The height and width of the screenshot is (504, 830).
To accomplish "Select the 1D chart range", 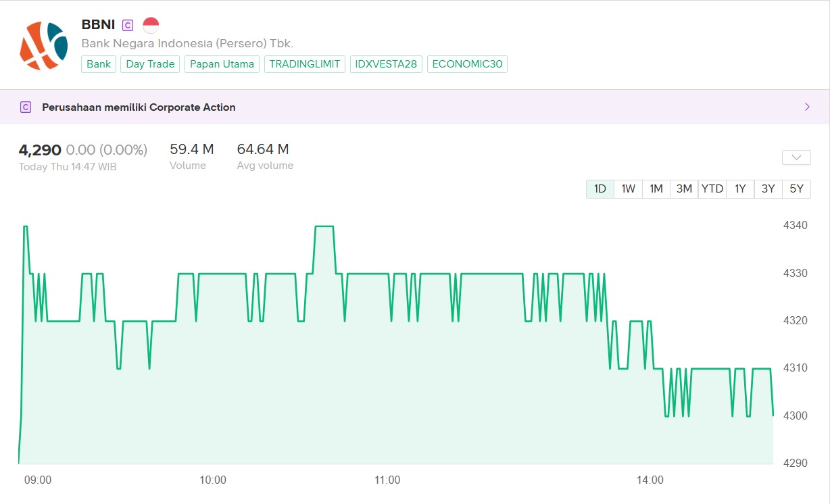I will point(600,188).
